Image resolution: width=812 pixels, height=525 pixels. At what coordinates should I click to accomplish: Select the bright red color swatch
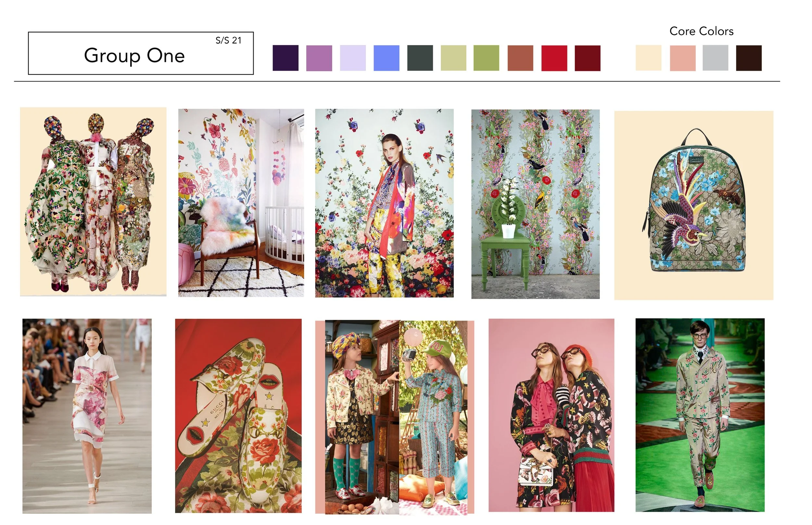pyautogui.click(x=554, y=58)
